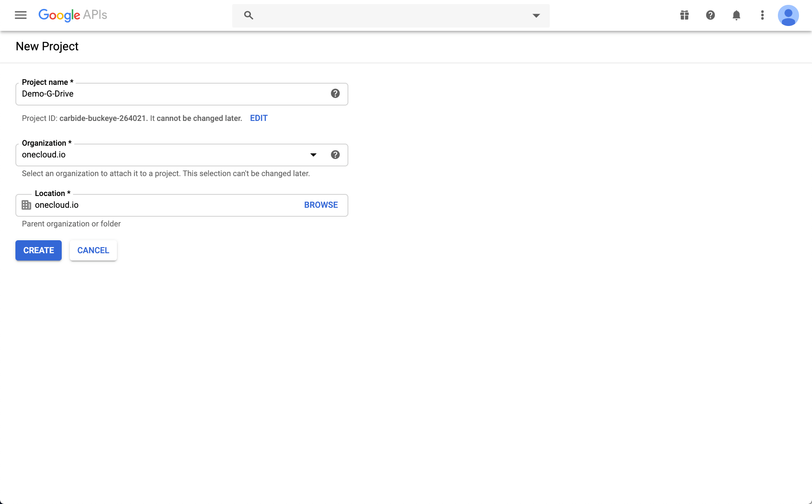
Task: Open the notifications bell
Action: (x=736, y=15)
